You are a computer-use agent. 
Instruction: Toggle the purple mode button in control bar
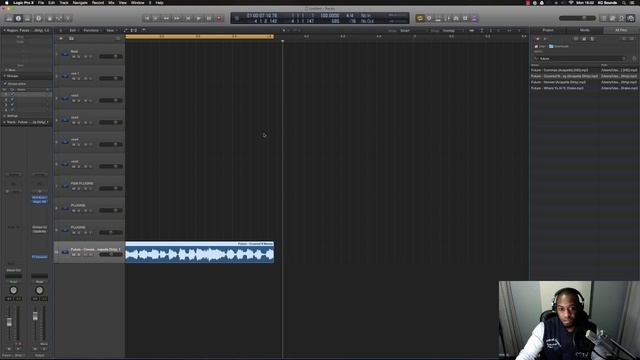474,18
